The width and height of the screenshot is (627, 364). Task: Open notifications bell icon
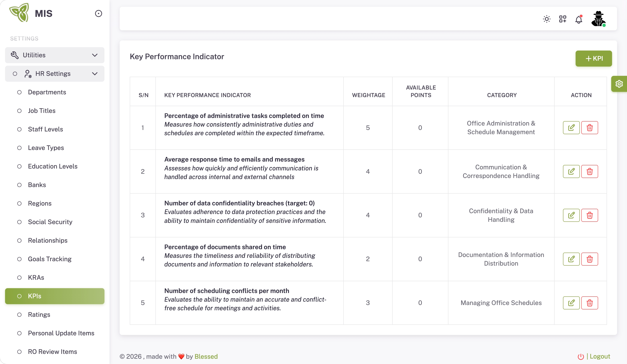tap(579, 19)
